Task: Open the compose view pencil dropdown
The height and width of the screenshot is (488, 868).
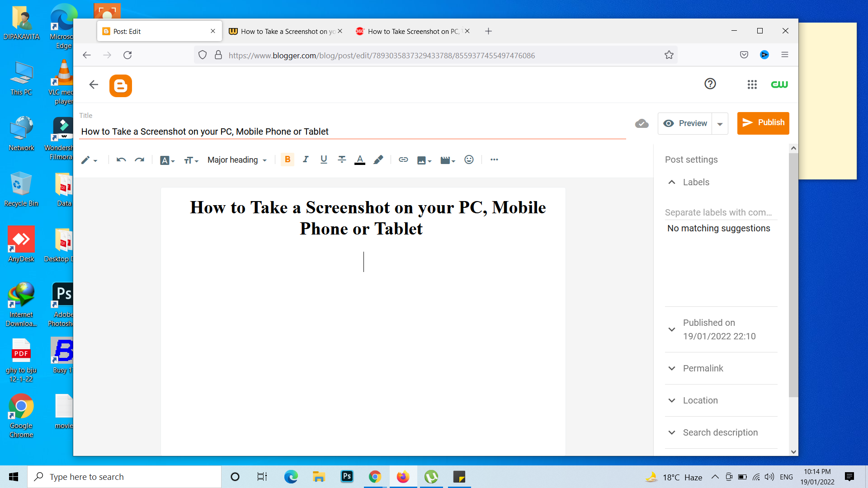Action: pyautogui.click(x=89, y=160)
